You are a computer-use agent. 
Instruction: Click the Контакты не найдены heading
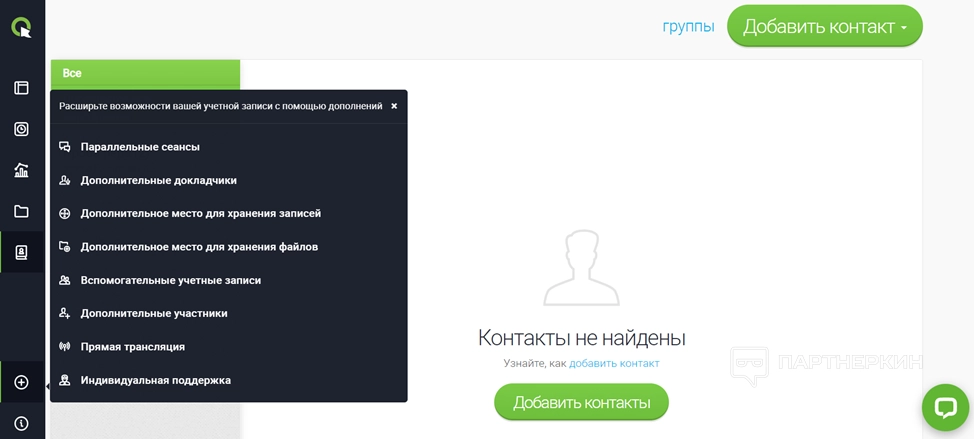tap(581, 338)
